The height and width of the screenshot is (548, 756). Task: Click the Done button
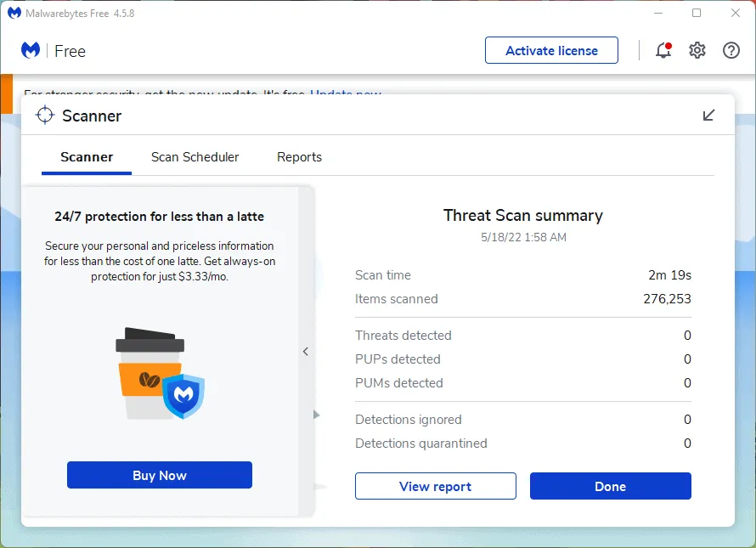[611, 486]
